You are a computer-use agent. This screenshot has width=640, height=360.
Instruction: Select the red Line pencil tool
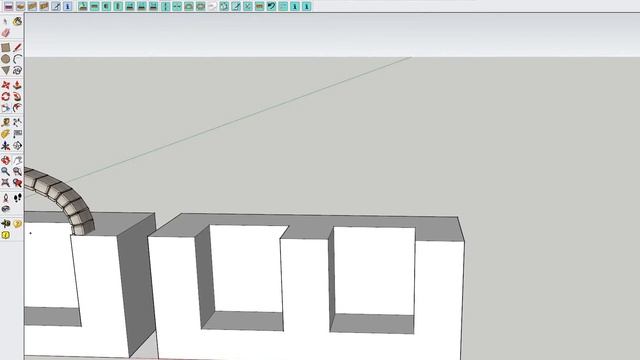click(x=17, y=48)
